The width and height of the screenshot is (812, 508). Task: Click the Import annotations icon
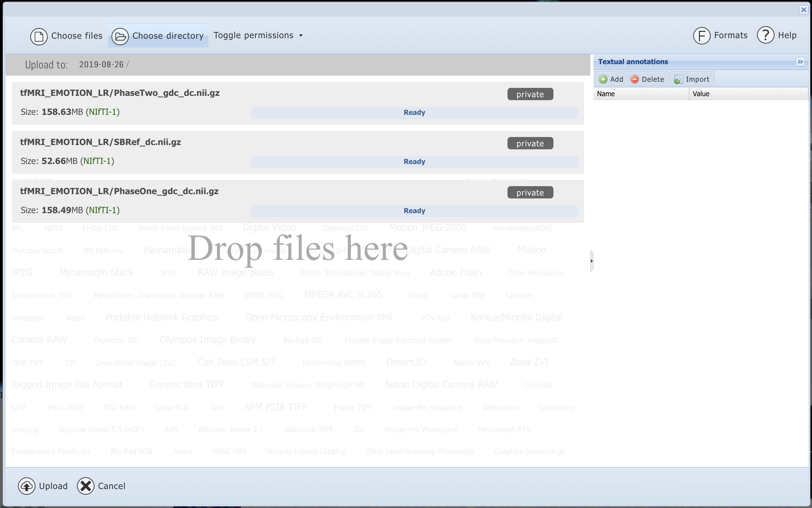point(678,79)
